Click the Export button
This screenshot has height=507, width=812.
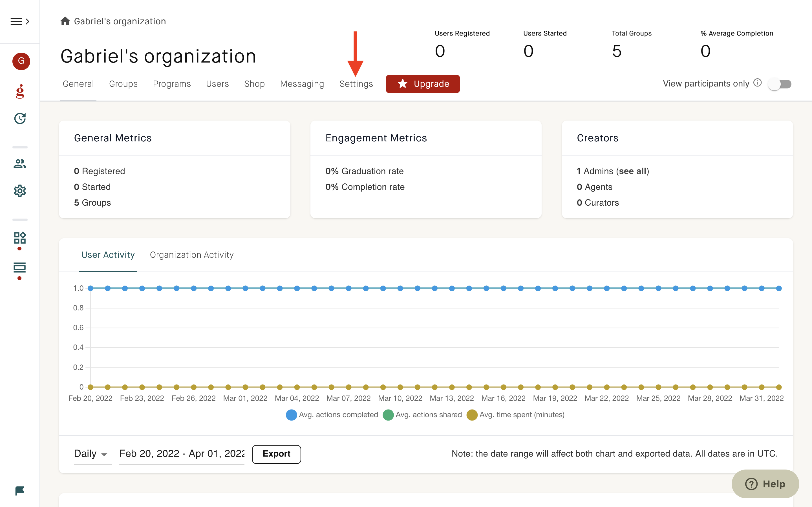pos(276,454)
